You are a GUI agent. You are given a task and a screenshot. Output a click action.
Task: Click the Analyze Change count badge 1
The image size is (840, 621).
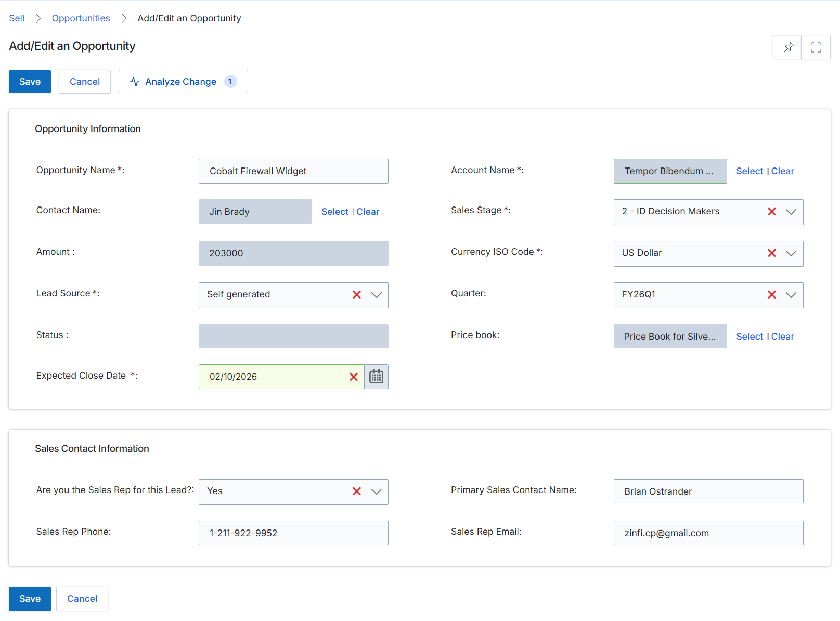pyautogui.click(x=230, y=82)
